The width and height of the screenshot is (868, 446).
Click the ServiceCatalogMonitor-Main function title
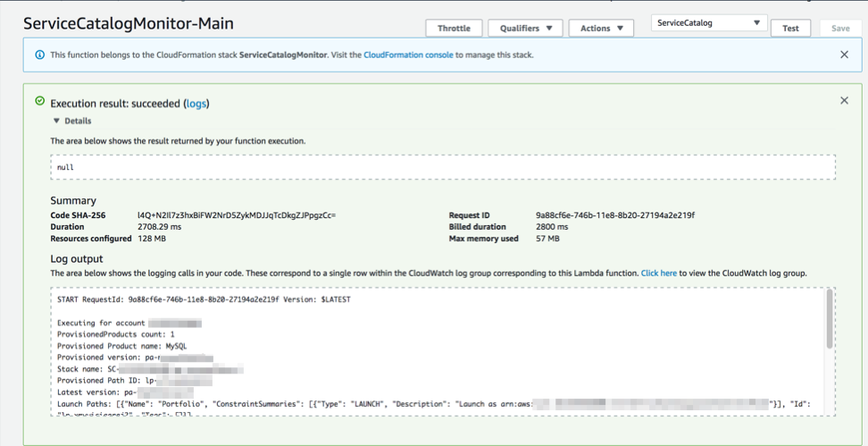129,23
